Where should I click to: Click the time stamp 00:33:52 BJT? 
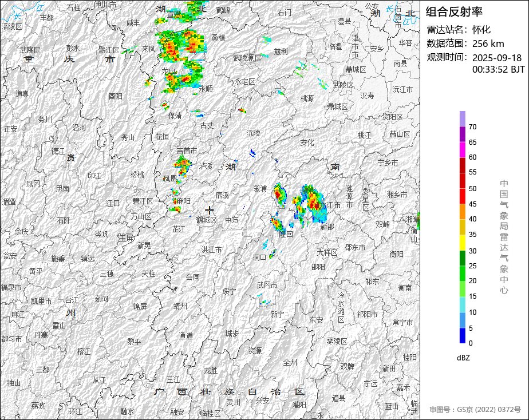[498, 69]
